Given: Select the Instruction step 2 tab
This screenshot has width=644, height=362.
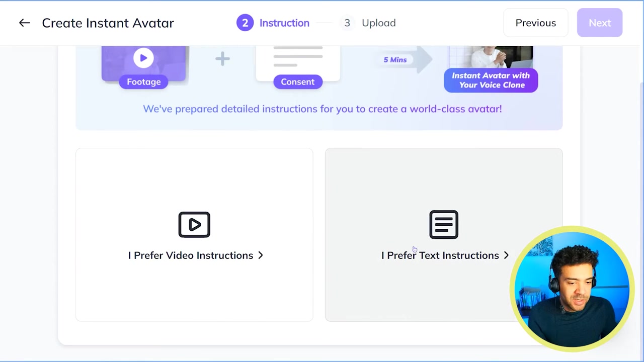Looking at the screenshot, I should (273, 23).
